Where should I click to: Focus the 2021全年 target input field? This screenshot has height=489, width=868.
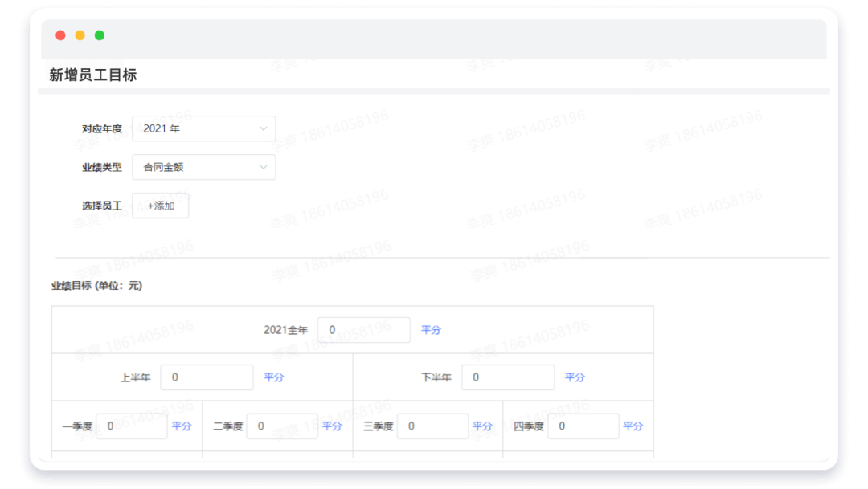tap(364, 330)
